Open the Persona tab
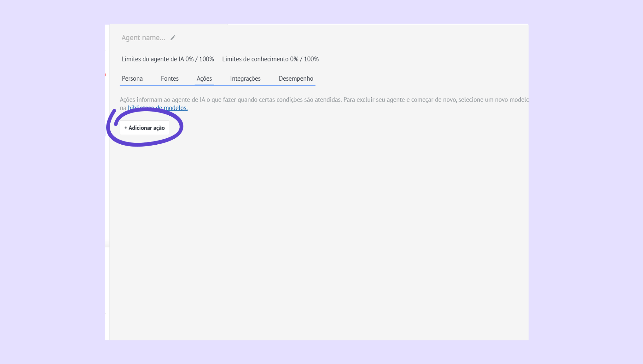Screen dimensions: 643x364 coord(132,78)
